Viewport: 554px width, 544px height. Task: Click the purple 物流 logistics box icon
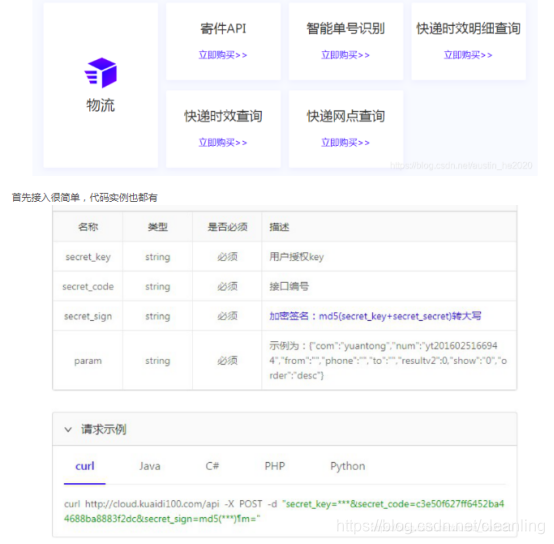point(101,73)
